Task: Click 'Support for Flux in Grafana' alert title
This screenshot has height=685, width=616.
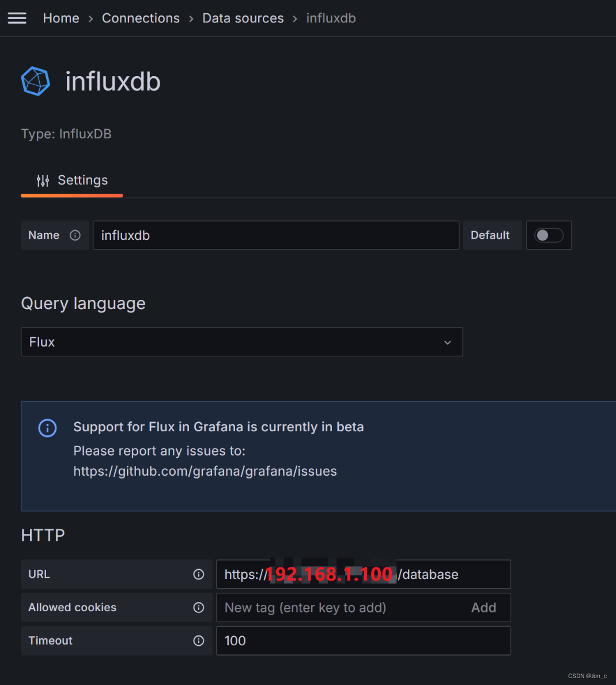Action: (218, 427)
